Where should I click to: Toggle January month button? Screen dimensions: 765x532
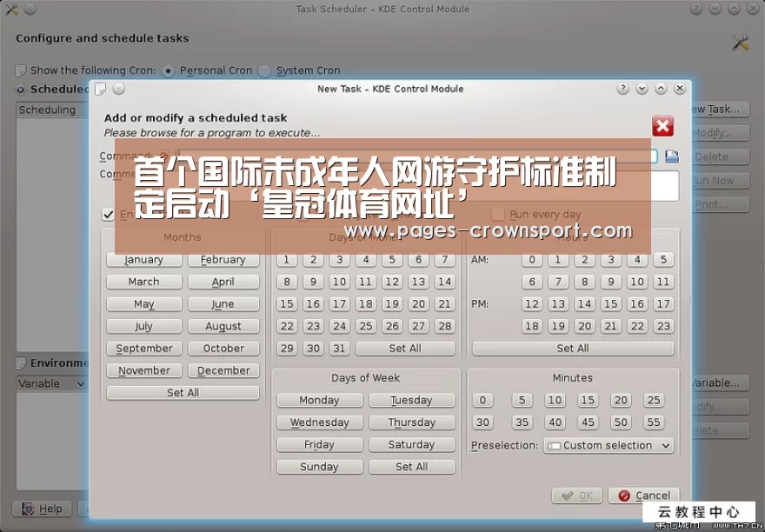(x=144, y=260)
